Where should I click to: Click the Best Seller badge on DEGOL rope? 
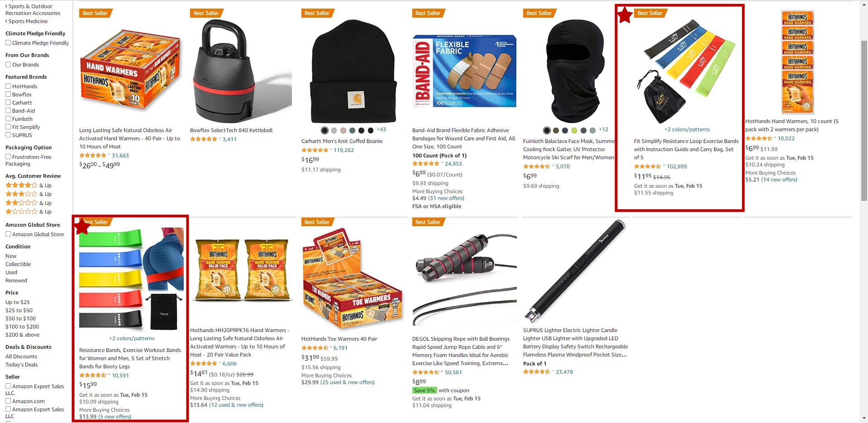(428, 222)
